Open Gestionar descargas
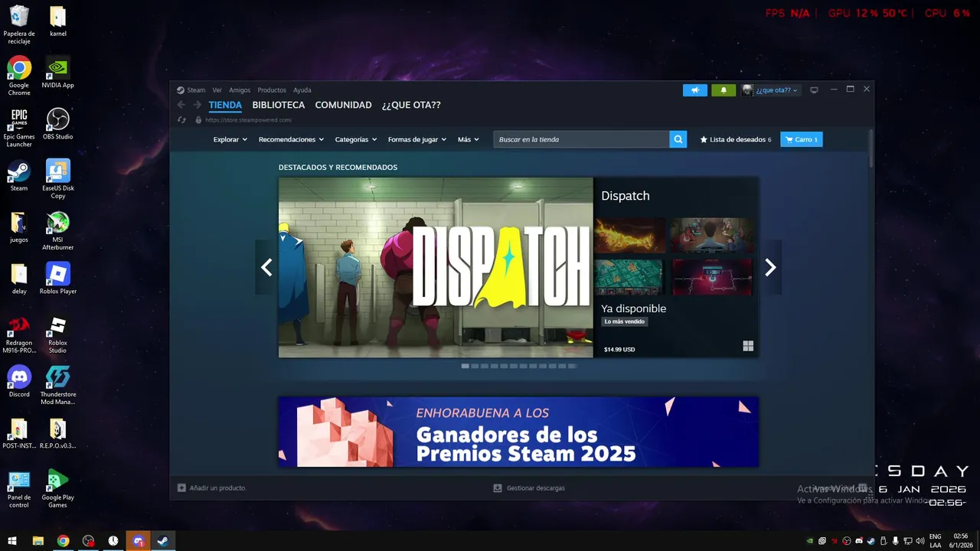 (x=529, y=487)
